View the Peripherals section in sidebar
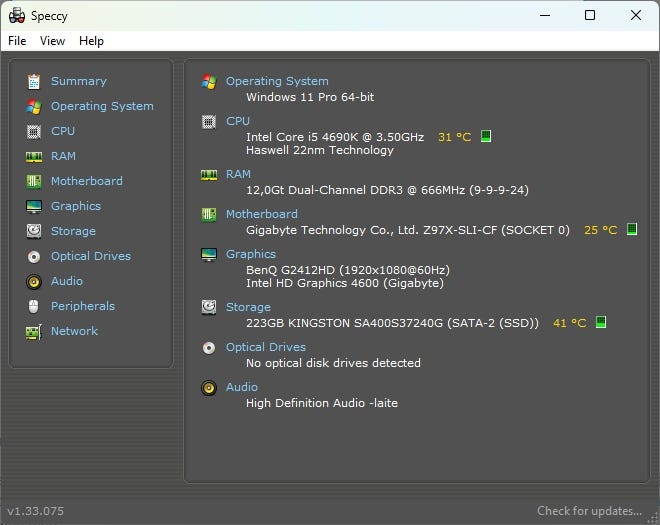The height and width of the screenshot is (525, 660). 83,306
